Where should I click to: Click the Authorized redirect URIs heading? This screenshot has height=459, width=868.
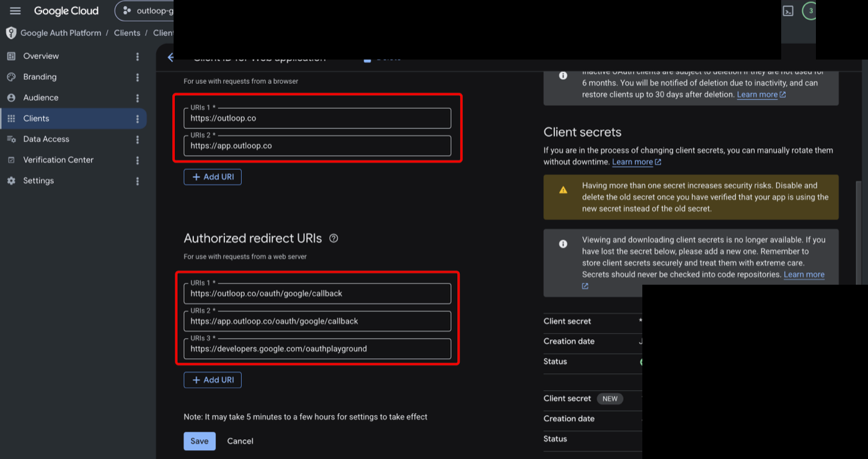253,238
